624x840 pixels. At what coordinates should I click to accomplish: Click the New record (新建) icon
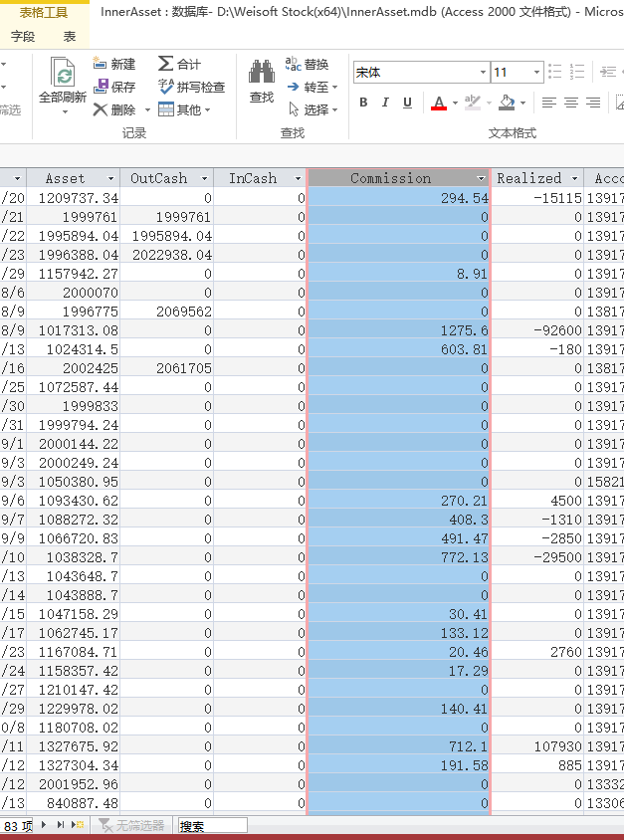[x=100, y=64]
